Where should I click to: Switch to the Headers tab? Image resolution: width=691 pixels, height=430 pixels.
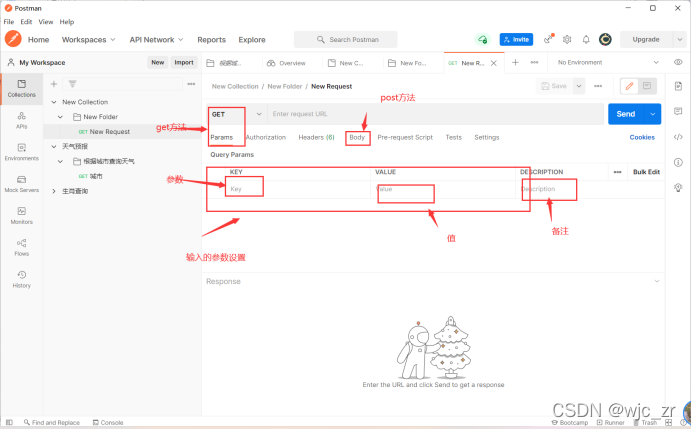[316, 137]
